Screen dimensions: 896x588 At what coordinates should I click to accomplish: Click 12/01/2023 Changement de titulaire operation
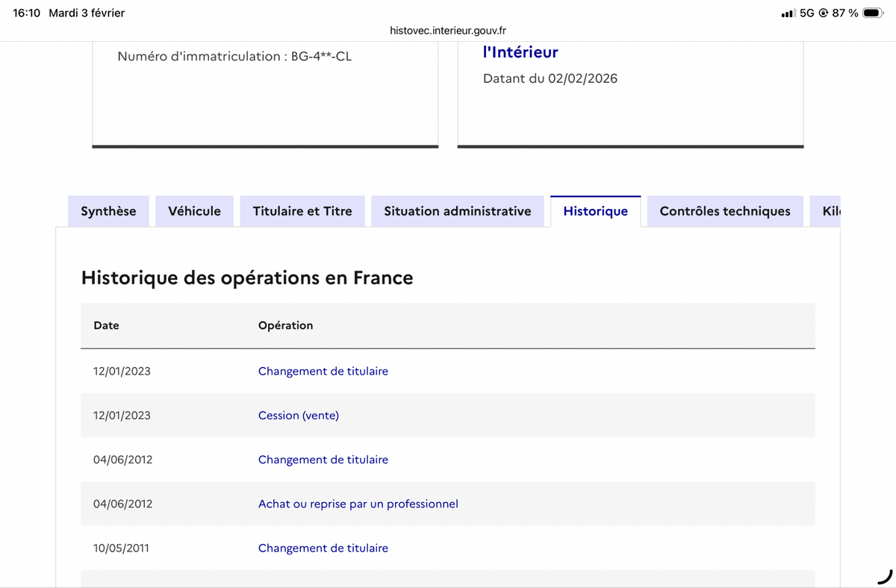tap(323, 371)
